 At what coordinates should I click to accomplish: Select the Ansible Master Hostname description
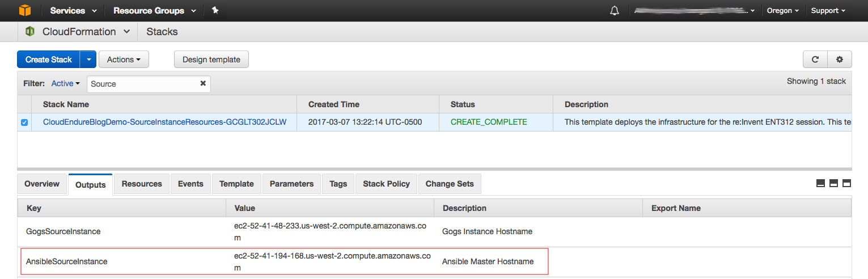[488, 261]
